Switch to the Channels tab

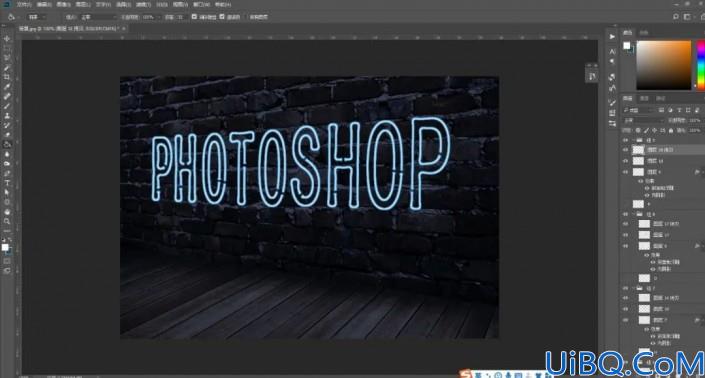tap(644, 98)
